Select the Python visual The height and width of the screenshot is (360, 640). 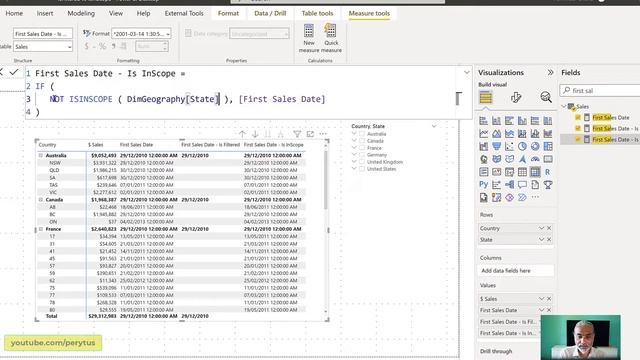(484, 184)
